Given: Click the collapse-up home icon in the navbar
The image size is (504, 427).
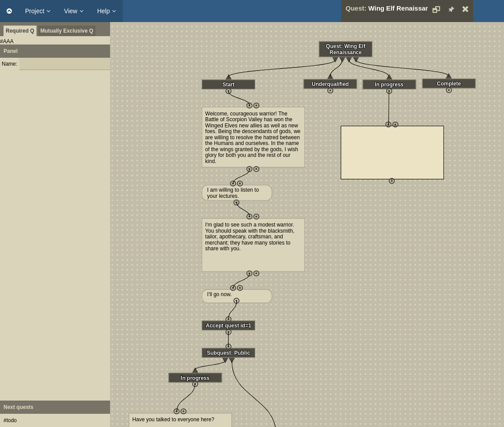Looking at the screenshot, I should click(9, 11).
